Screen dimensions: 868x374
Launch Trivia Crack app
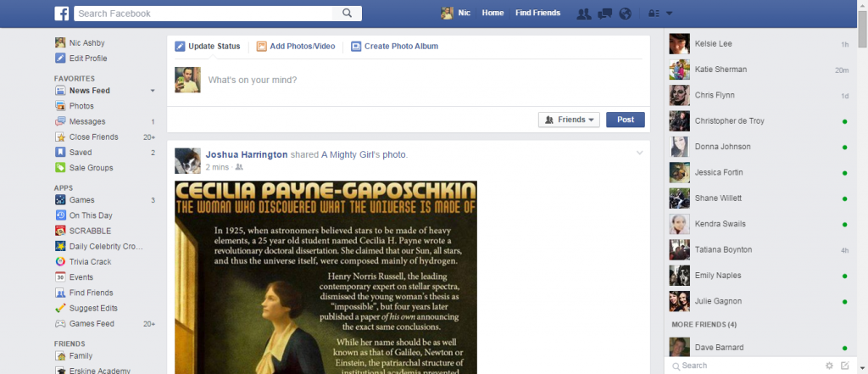pos(90,261)
